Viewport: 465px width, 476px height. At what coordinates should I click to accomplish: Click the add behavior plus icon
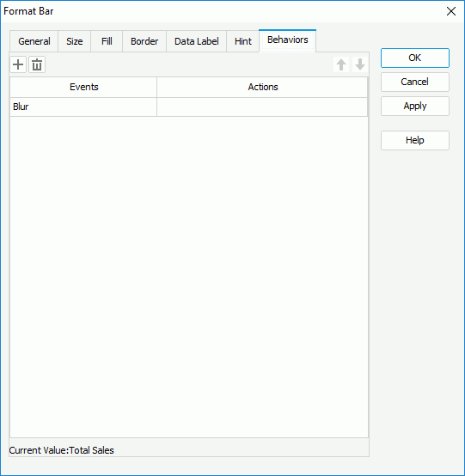[x=18, y=64]
